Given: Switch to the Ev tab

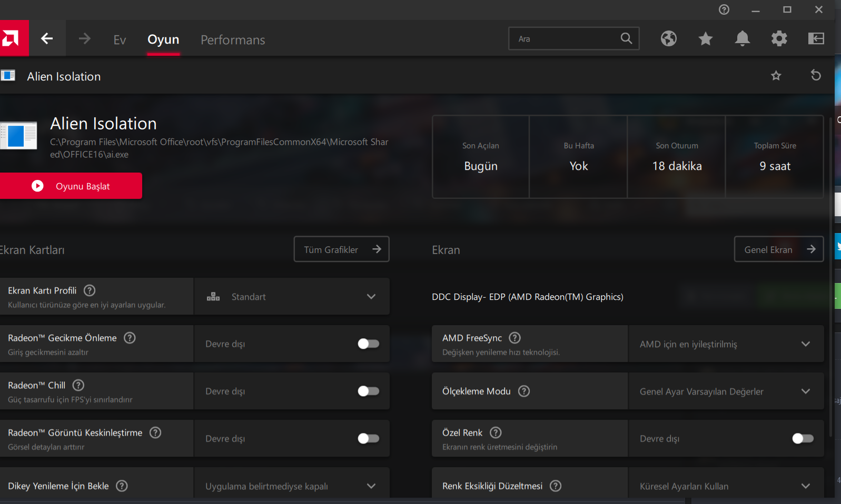Looking at the screenshot, I should pyautogui.click(x=120, y=40).
